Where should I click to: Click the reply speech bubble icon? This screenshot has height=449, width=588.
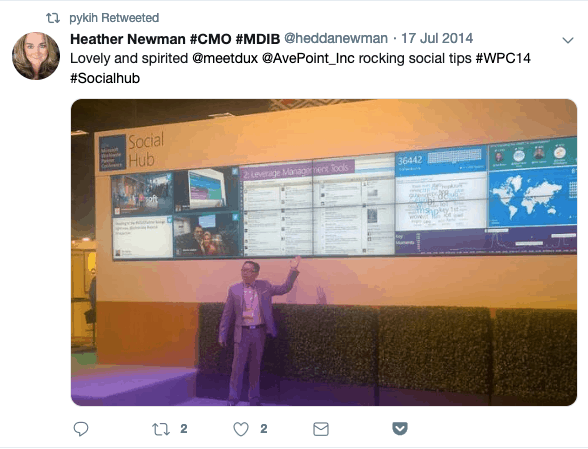[81, 429]
